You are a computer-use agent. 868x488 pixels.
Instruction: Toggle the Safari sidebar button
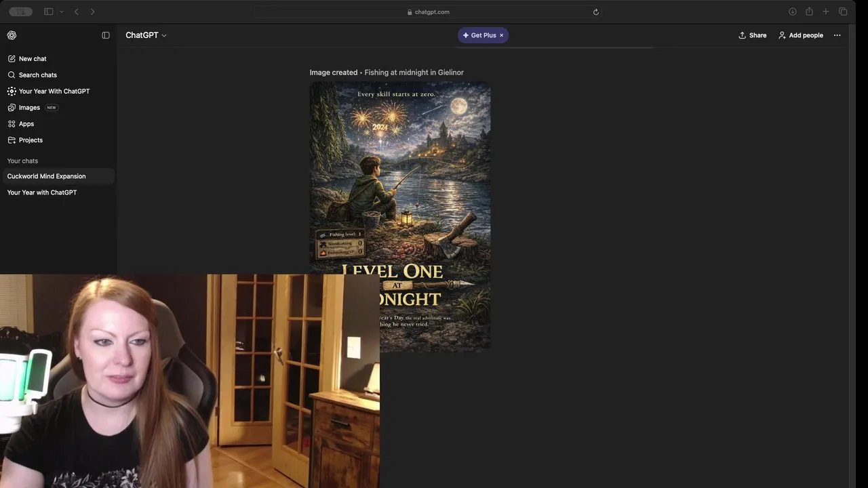(48, 12)
